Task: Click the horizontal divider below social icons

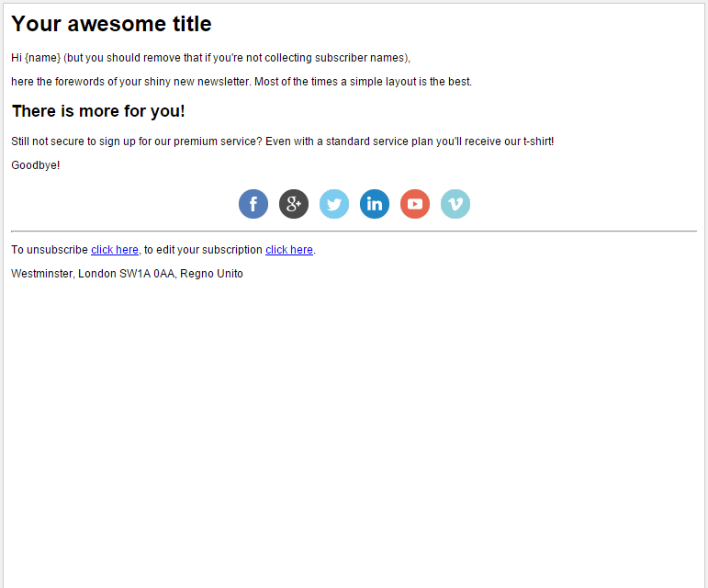Action: 354,232
